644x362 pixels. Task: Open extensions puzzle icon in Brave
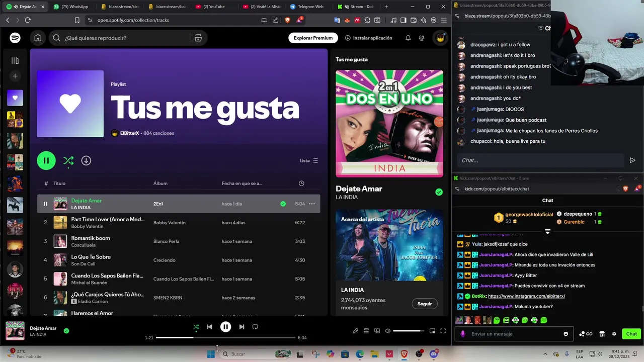coord(367,20)
